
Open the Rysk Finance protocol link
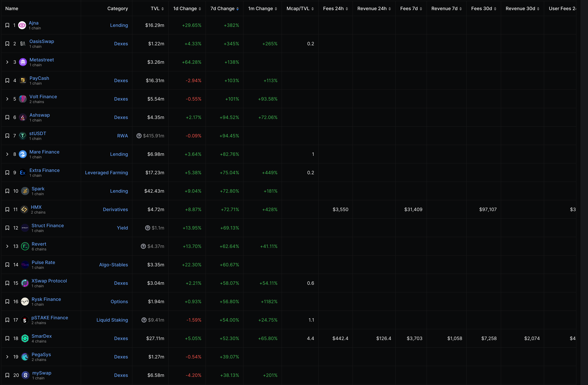tap(46, 299)
